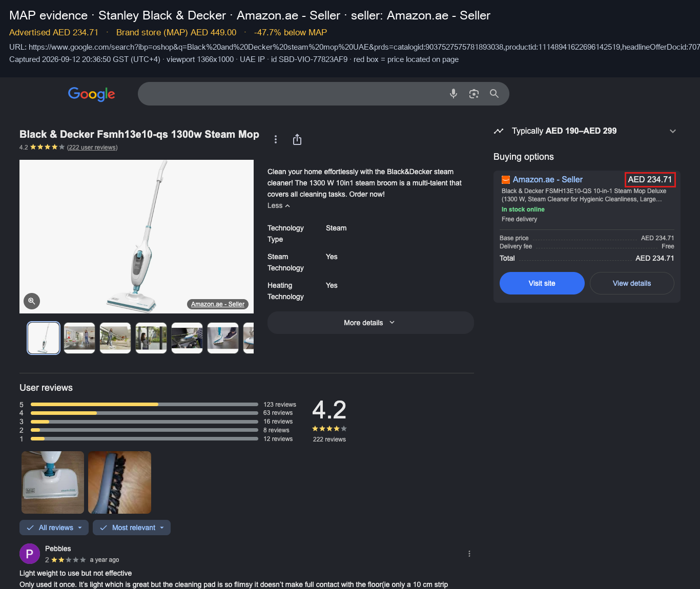Click the large 4.2 rating score
The image size is (700, 589).
coord(330,410)
